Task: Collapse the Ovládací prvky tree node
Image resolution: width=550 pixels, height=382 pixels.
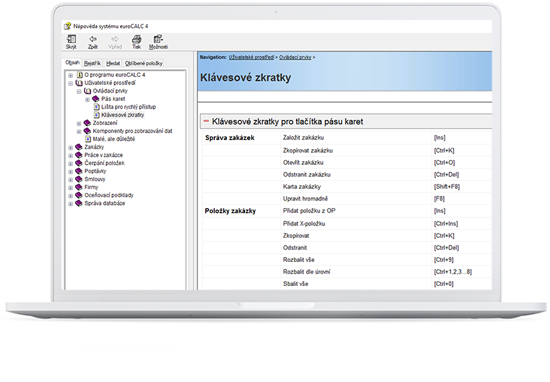Action: [x=79, y=91]
